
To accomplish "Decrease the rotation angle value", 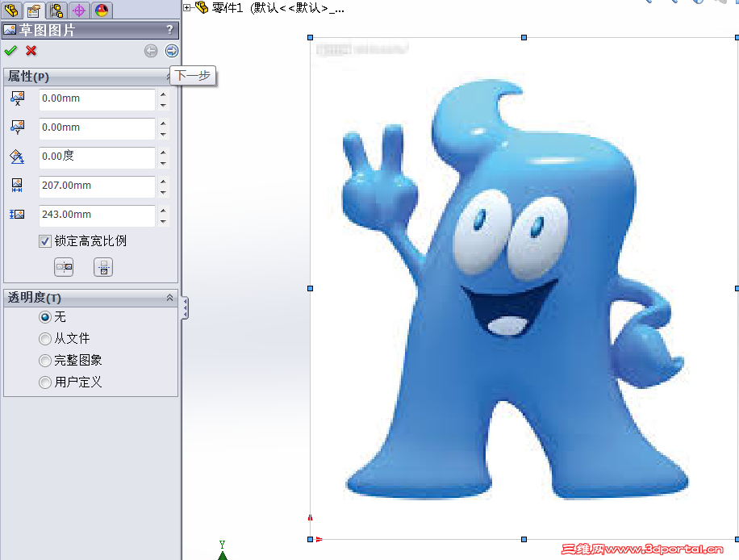I will tap(163, 163).
